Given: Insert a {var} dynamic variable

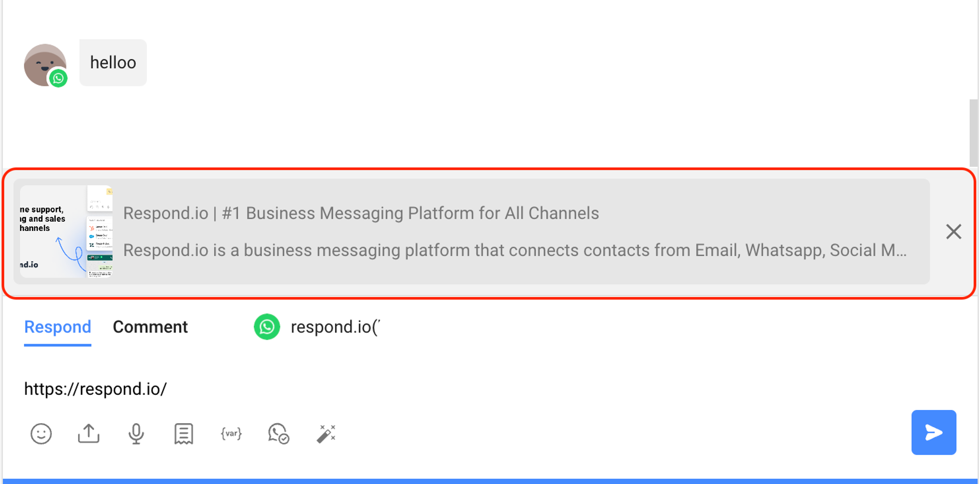Looking at the screenshot, I should pos(231,434).
